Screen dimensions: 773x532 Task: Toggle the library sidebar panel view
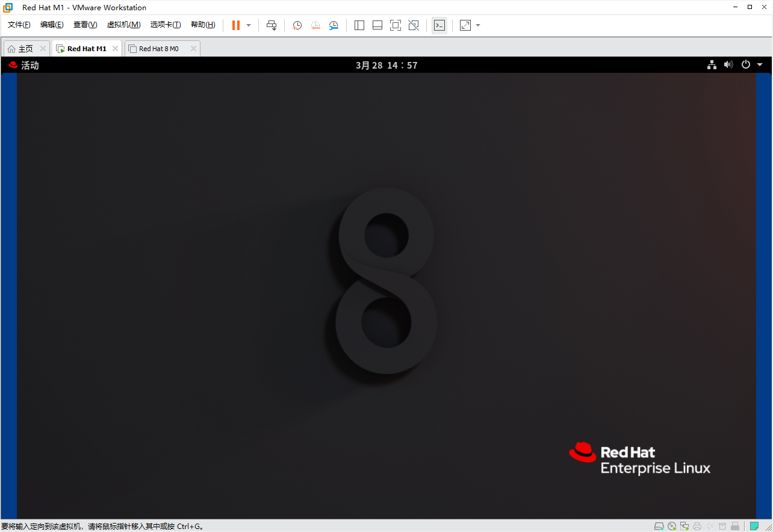coord(359,25)
